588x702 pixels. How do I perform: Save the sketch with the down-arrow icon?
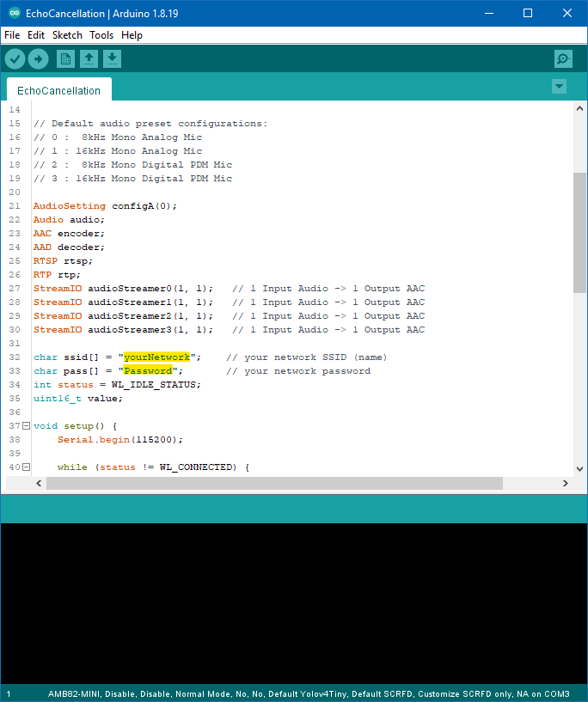(112, 58)
